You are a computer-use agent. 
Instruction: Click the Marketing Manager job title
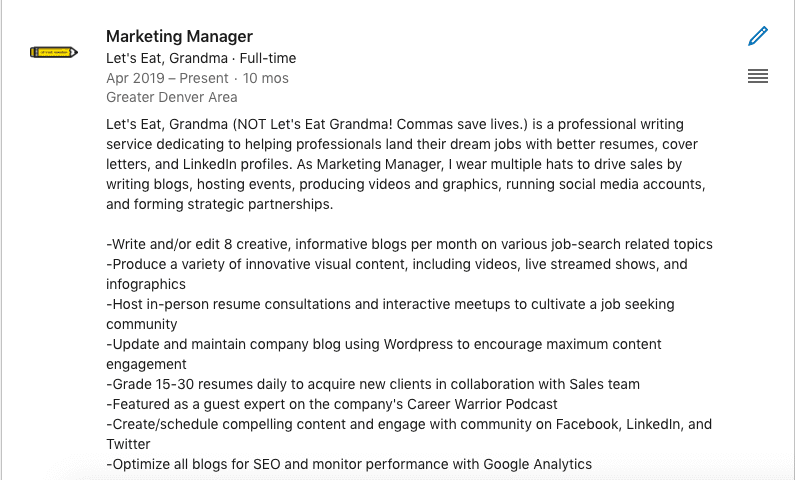pos(179,36)
